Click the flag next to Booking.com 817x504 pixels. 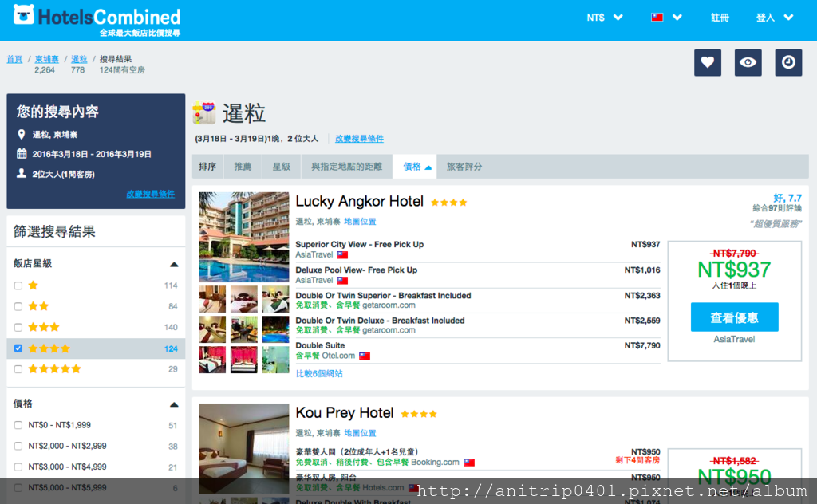click(469, 463)
